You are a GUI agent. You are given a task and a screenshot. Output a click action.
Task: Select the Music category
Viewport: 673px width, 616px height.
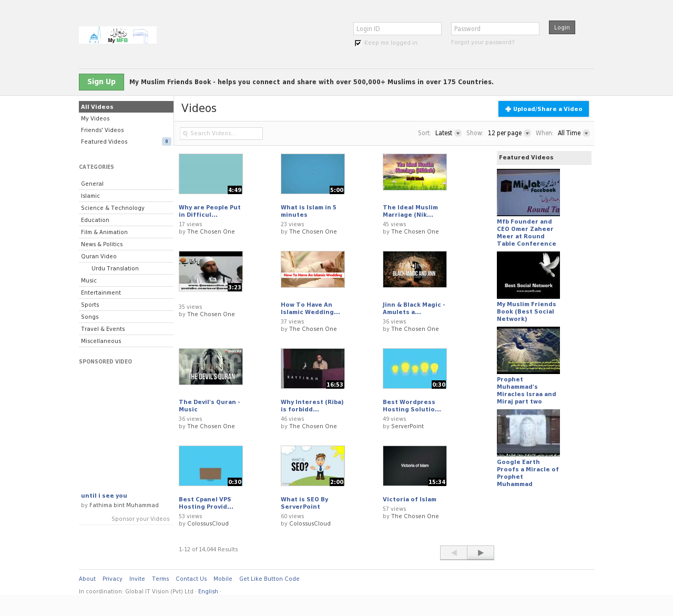click(x=126, y=280)
